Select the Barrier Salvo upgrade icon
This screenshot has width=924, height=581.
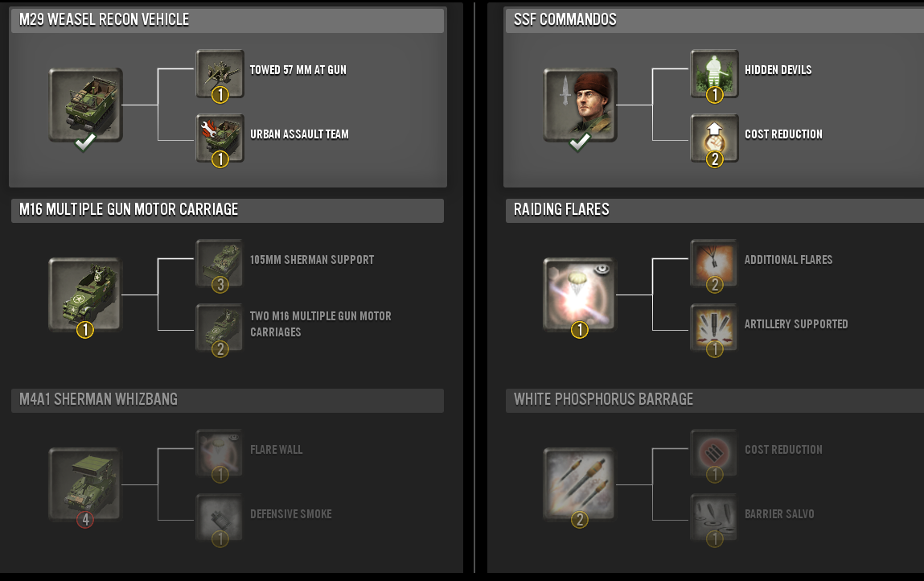click(714, 517)
